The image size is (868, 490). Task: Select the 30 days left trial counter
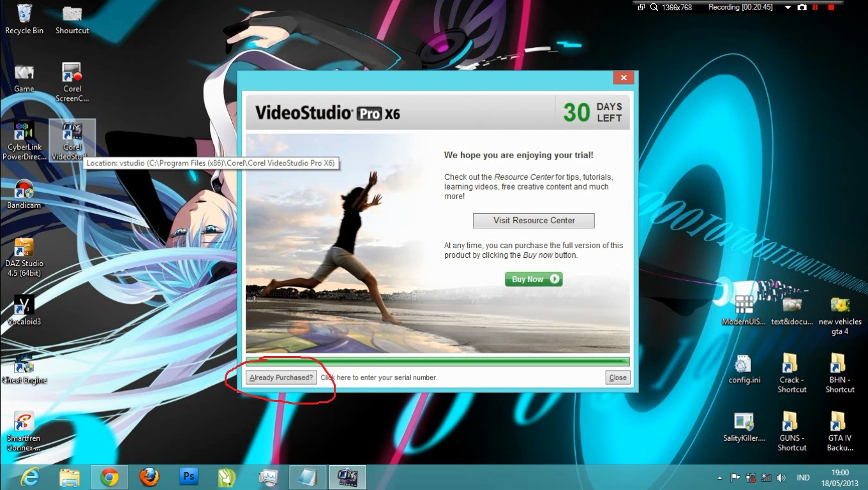592,112
